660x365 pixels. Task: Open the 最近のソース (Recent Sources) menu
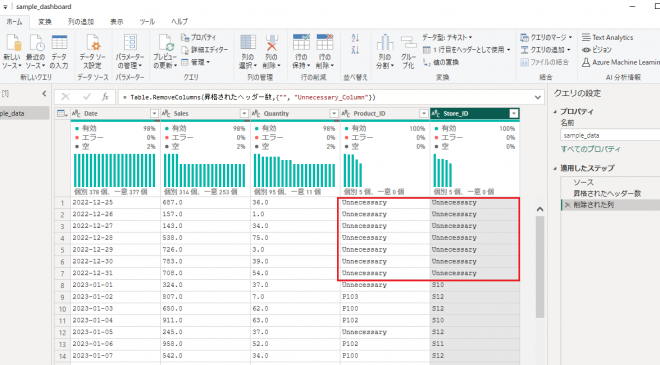coord(36,52)
